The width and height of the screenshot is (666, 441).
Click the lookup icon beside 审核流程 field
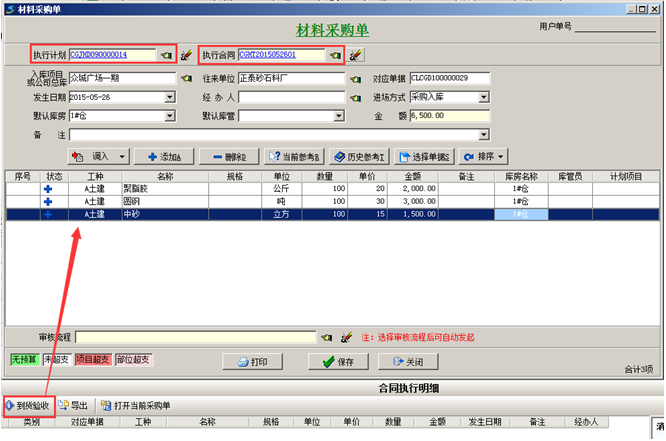pyautogui.click(x=328, y=338)
